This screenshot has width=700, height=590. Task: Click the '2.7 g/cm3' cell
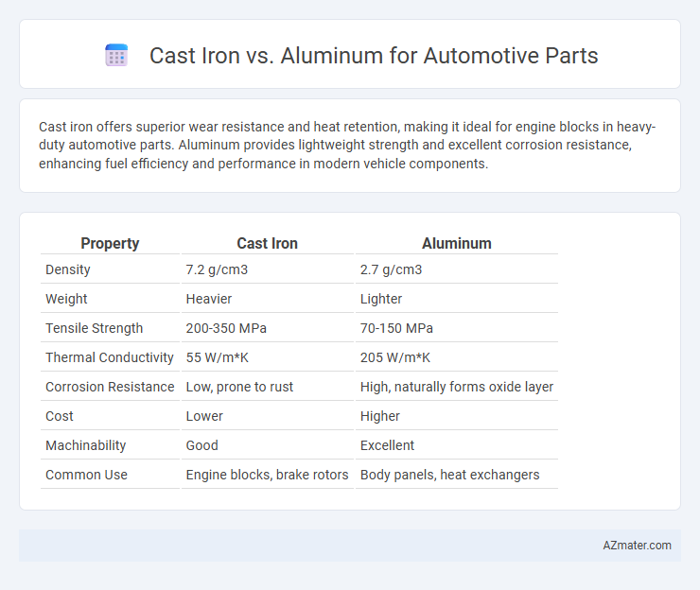(391, 269)
